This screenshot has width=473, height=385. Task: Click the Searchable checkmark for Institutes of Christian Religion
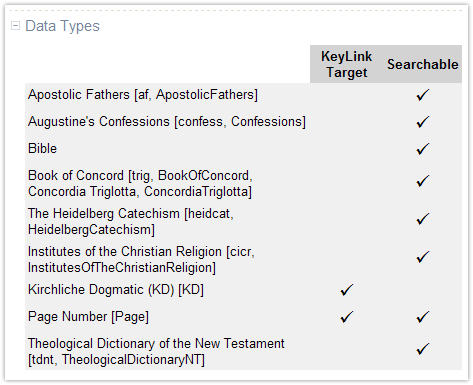click(x=423, y=257)
